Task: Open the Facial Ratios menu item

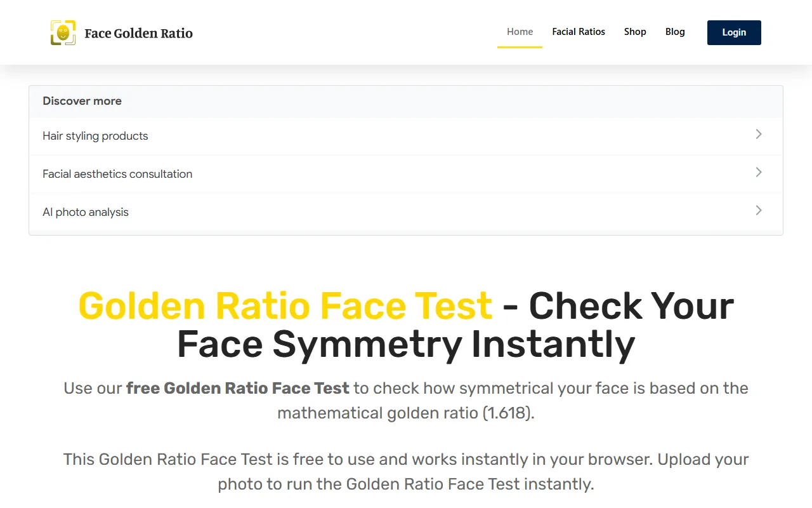Action: pyautogui.click(x=578, y=32)
